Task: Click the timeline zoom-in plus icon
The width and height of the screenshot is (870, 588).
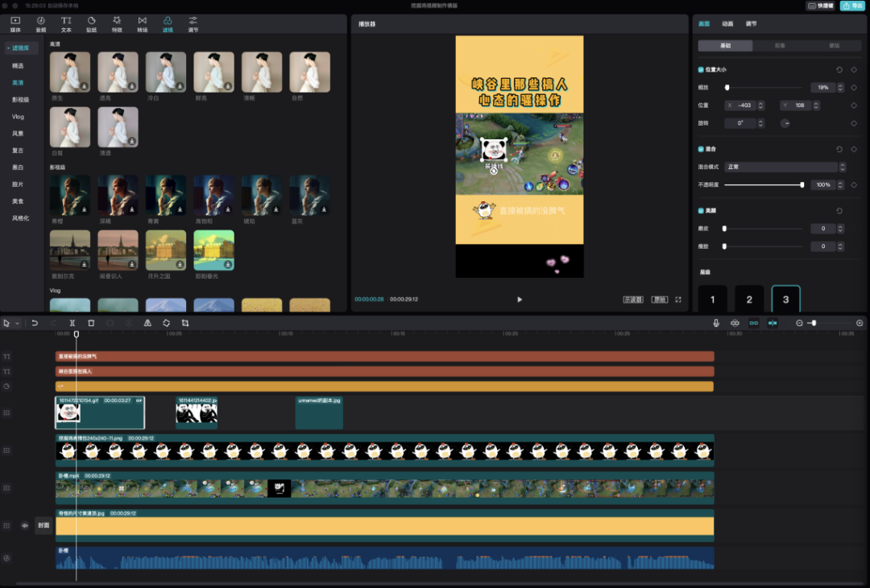Action: coord(860,323)
